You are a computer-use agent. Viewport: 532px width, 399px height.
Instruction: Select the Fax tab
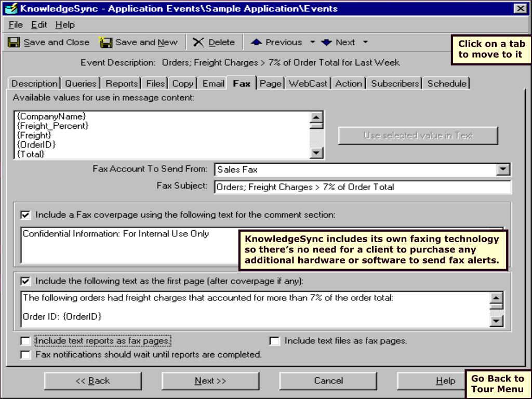[242, 83]
